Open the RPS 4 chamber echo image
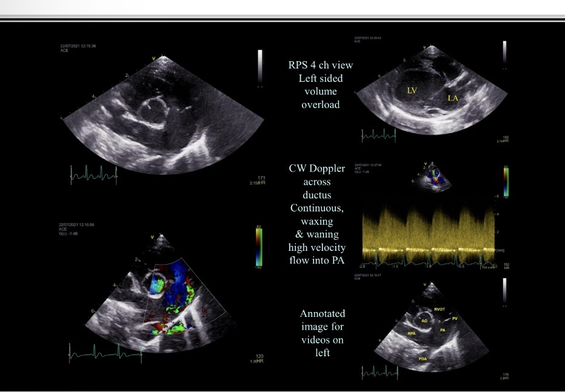 (x=432, y=90)
